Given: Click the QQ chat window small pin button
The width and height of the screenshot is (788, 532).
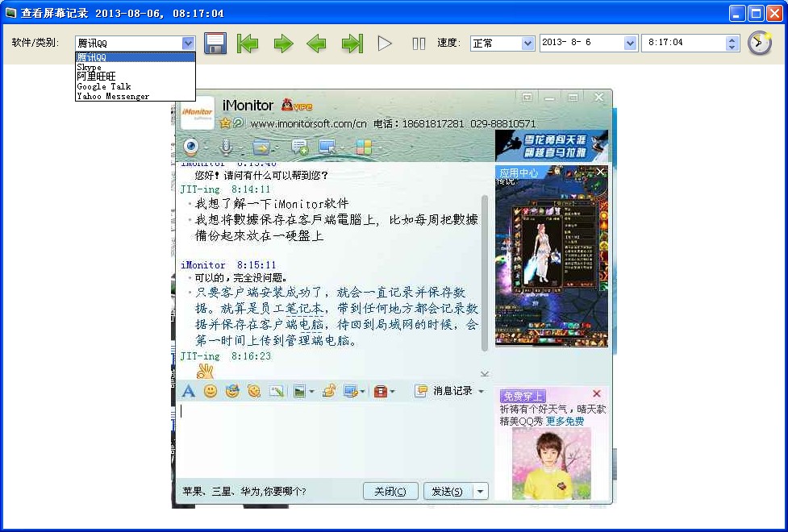Looking at the screenshot, I should coord(527,98).
